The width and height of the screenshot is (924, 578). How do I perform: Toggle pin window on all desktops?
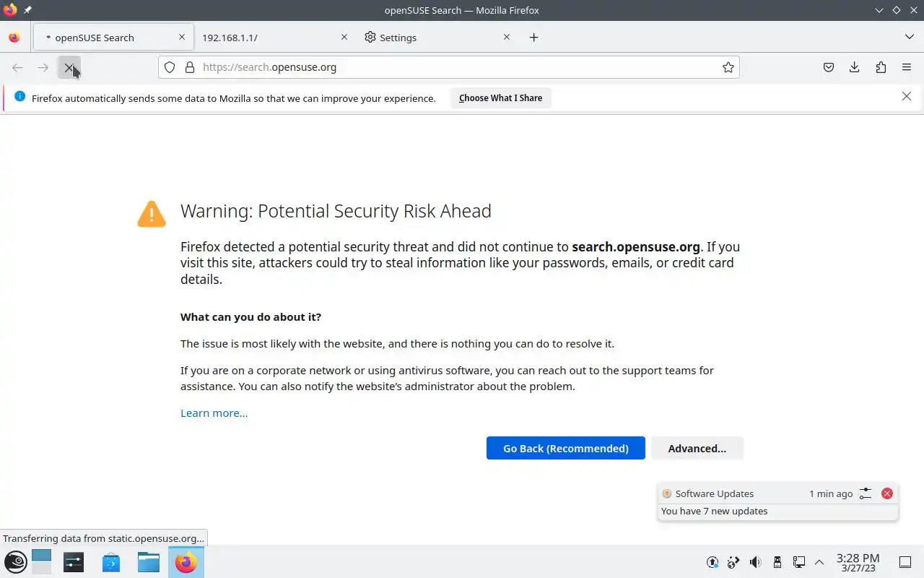point(28,10)
